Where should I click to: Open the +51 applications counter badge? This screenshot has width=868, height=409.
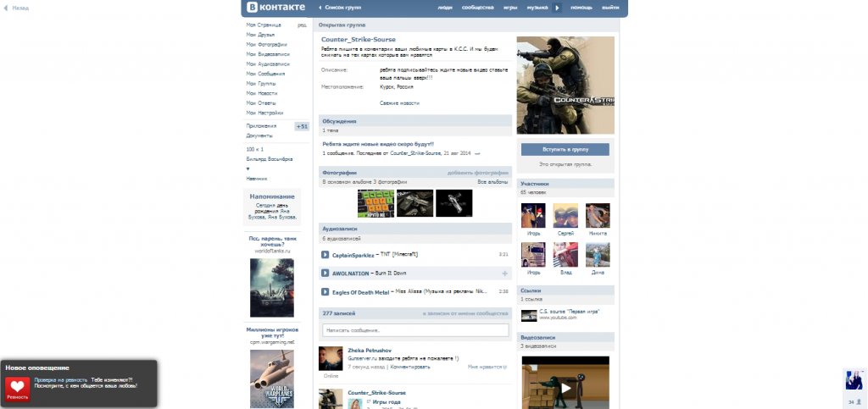[302, 126]
